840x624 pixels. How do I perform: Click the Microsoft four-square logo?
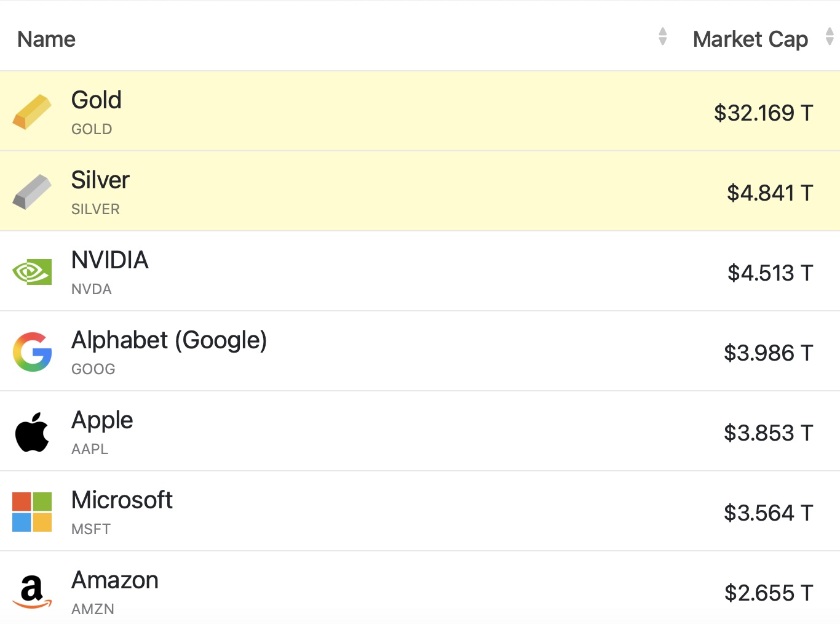[x=32, y=512]
